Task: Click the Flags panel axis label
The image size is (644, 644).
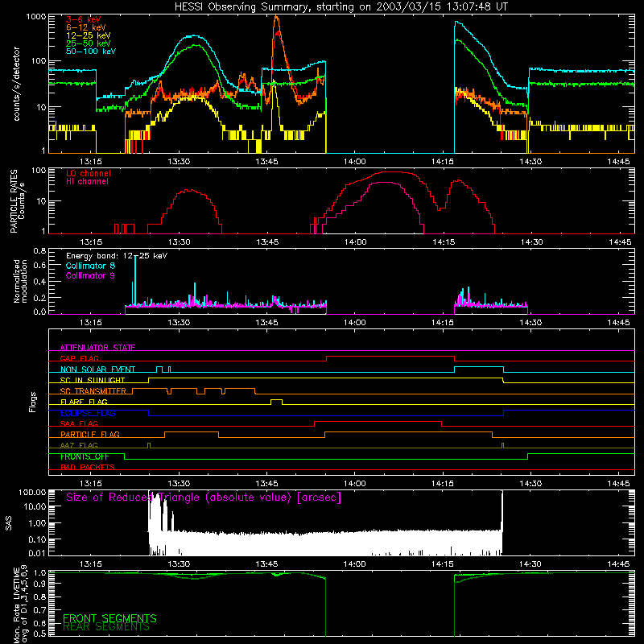Action: (x=33, y=402)
